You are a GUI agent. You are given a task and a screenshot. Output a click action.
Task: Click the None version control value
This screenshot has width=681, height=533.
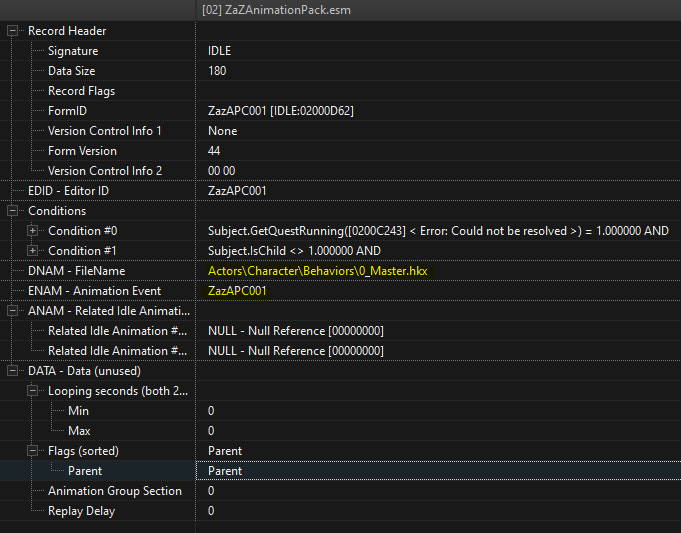pyautogui.click(x=222, y=131)
